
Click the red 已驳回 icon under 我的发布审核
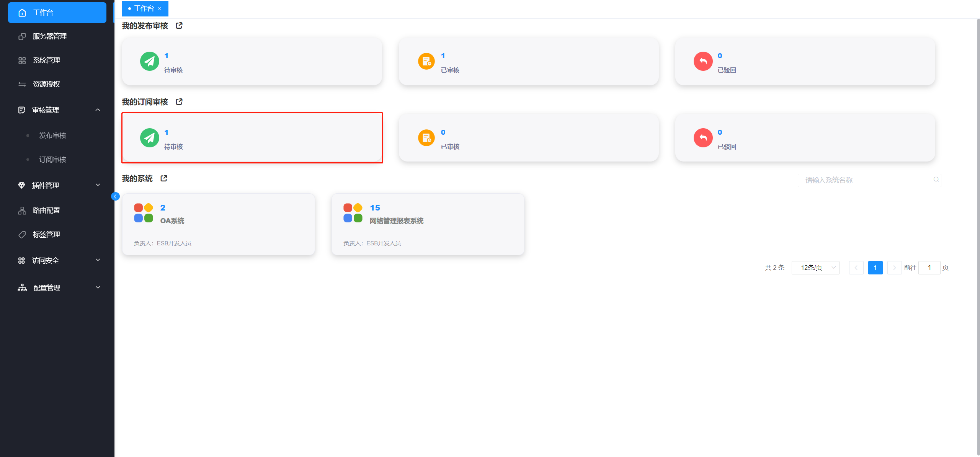point(703,61)
